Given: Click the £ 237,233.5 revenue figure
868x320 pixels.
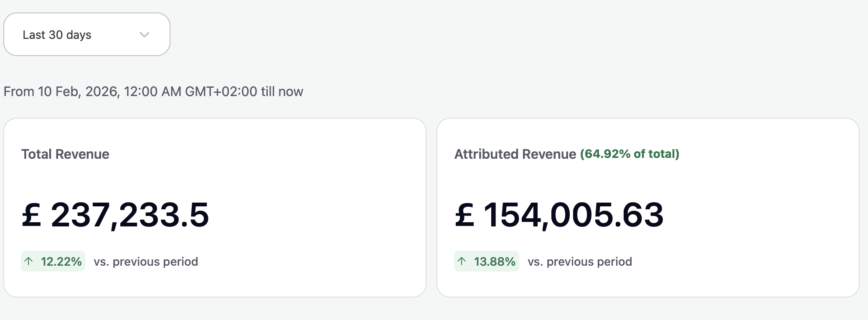Looking at the screenshot, I should [129, 215].
